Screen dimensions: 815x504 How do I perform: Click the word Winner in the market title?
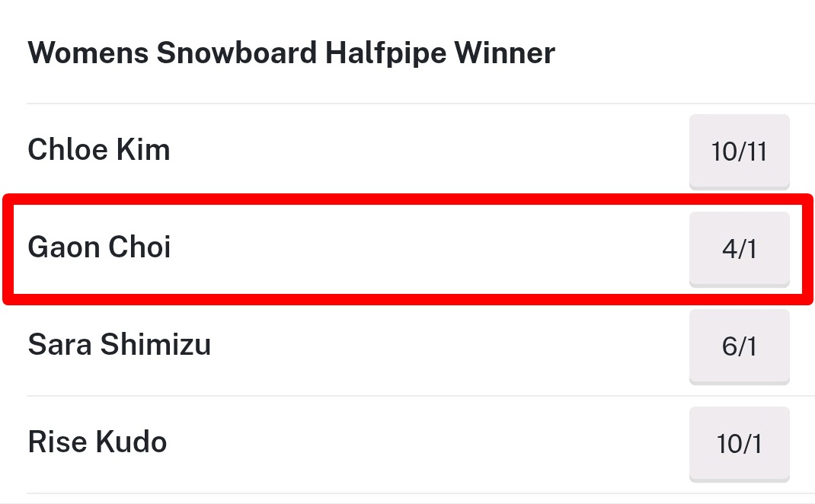[x=504, y=53]
